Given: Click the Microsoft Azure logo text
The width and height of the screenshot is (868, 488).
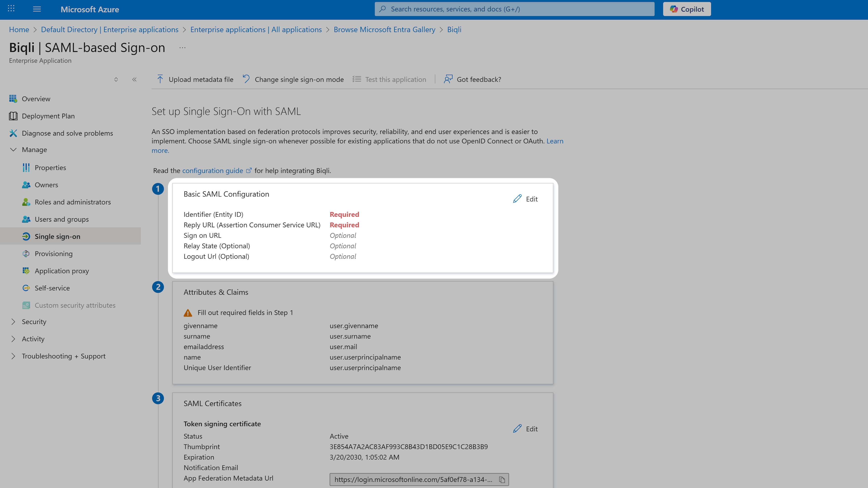Looking at the screenshot, I should 90,9.
